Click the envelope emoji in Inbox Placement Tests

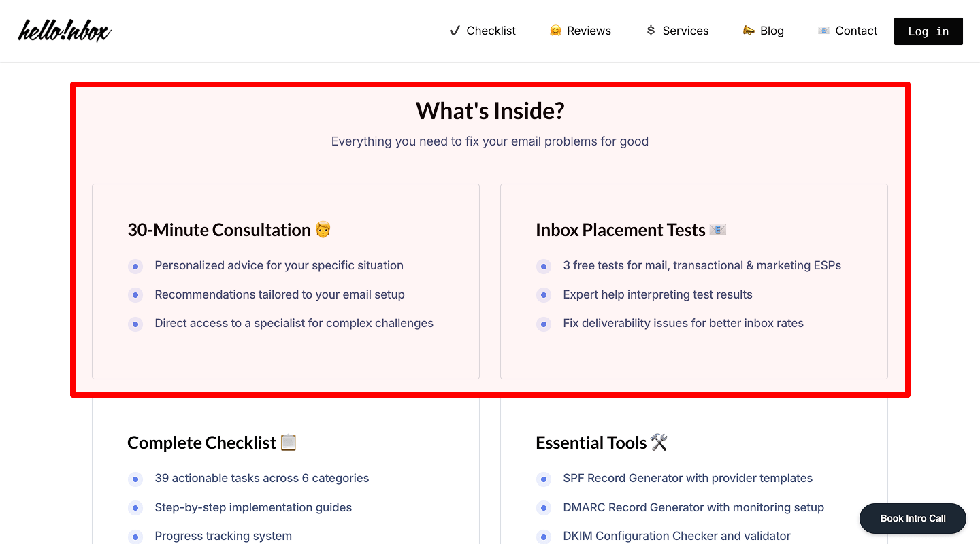719,229
